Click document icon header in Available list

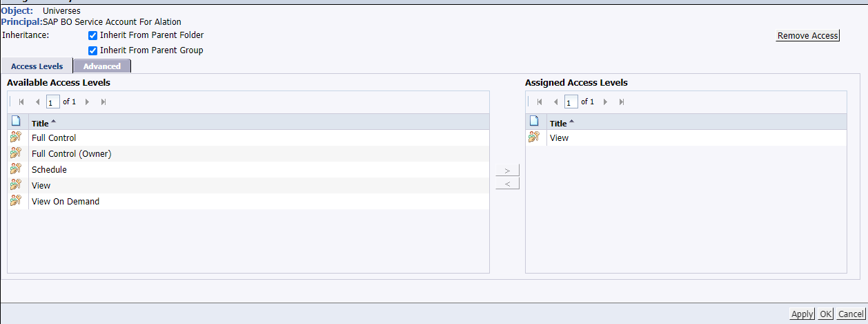point(17,122)
